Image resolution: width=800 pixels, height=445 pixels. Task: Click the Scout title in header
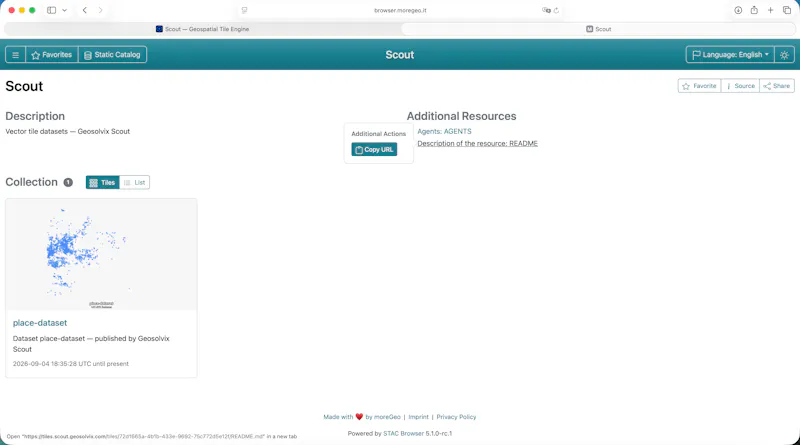(x=399, y=55)
